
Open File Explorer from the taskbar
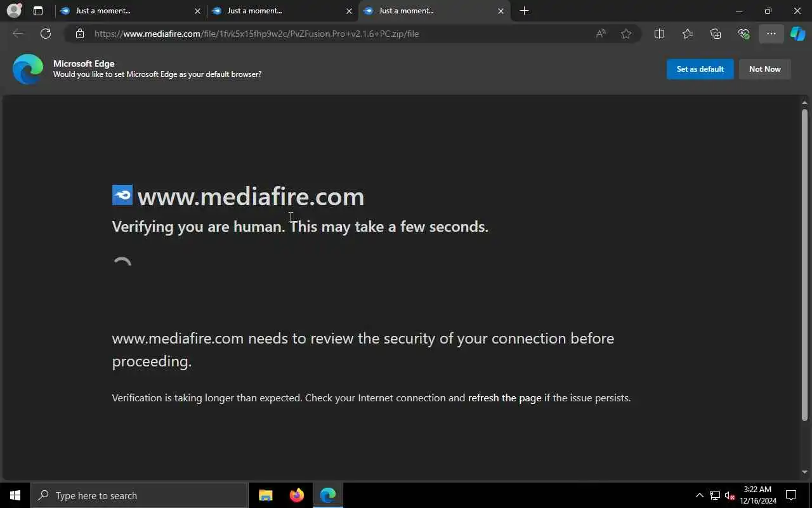[x=266, y=495]
